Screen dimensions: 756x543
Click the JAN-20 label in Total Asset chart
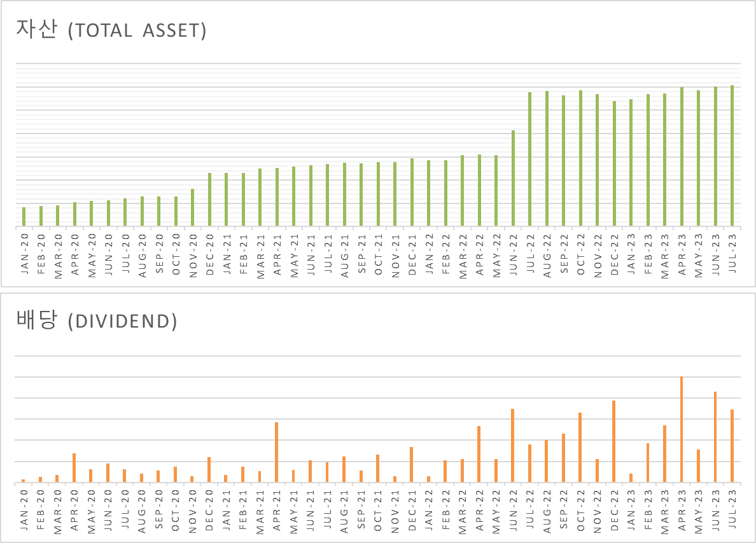[x=25, y=254]
